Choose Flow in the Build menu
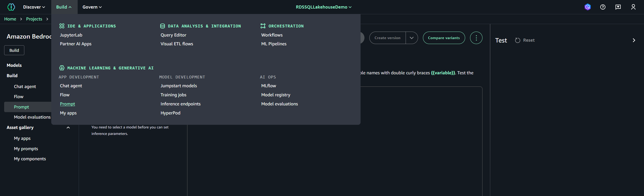Image resolution: width=644 pixels, height=196 pixels. (x=65, y=95)
